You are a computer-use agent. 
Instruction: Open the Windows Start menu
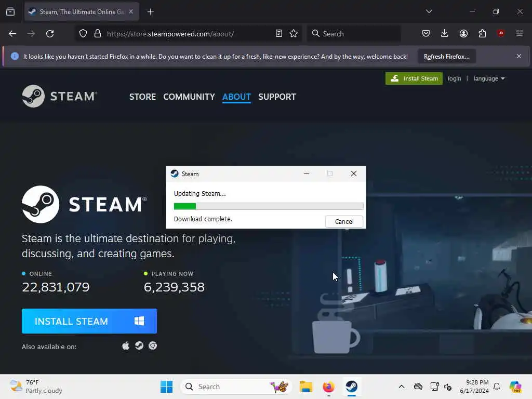coord(166,387)
